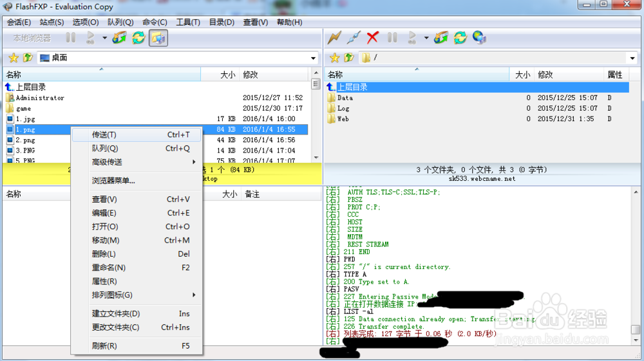
Task: Choose 删除(L) in the context menu
Action: [137, 254]
